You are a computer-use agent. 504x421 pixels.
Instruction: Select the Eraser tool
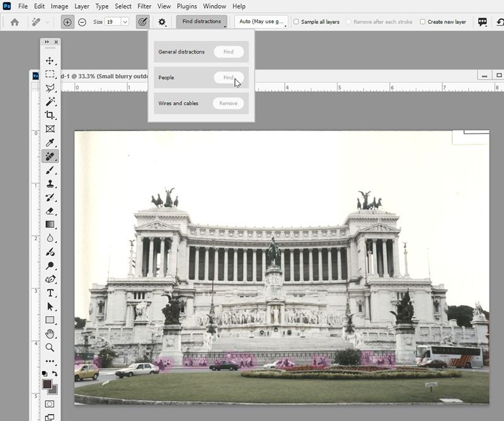[50, 211]
